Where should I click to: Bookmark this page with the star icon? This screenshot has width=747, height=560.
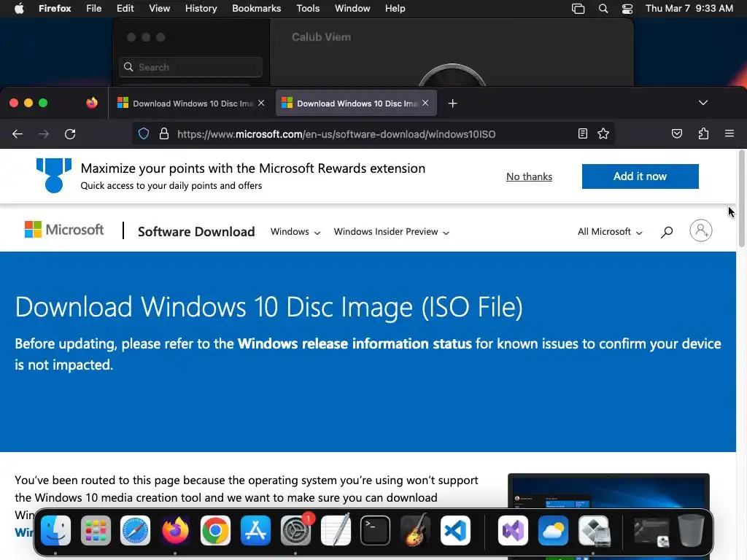[603, 134]
